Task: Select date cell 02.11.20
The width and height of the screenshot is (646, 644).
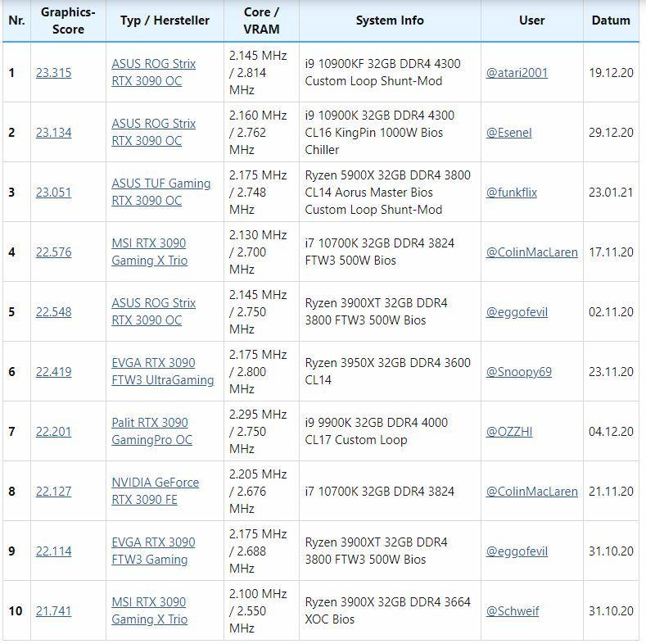Action: coord(611,312)
